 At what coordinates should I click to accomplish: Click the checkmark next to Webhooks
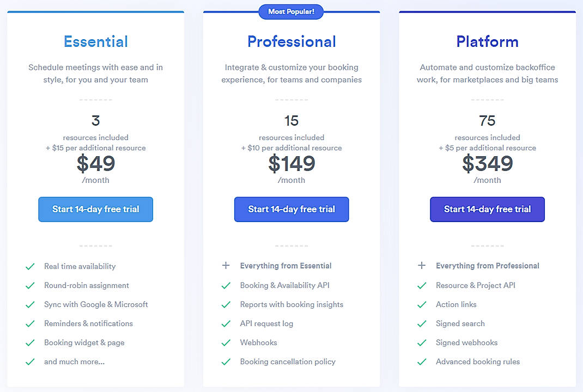click(x=227, y=342)
